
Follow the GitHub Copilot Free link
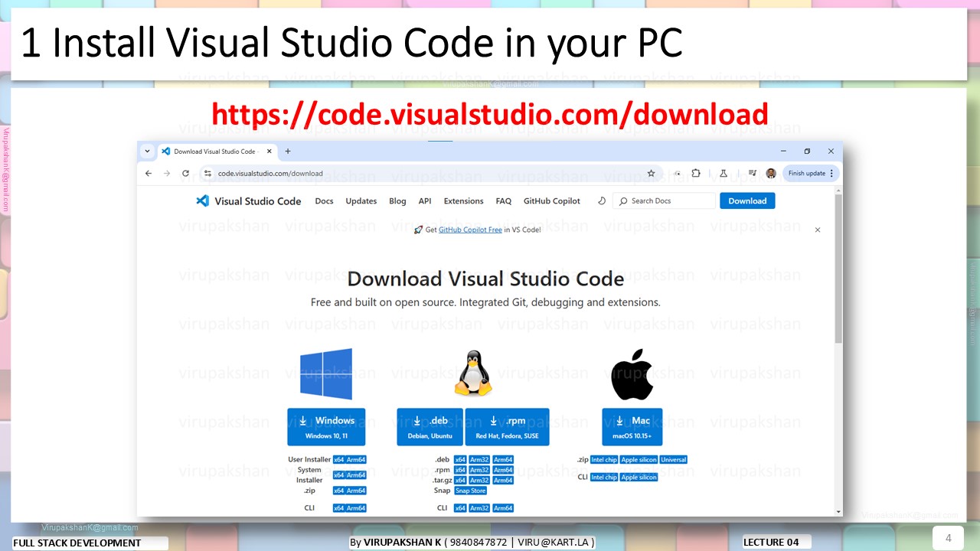(470, 230)
